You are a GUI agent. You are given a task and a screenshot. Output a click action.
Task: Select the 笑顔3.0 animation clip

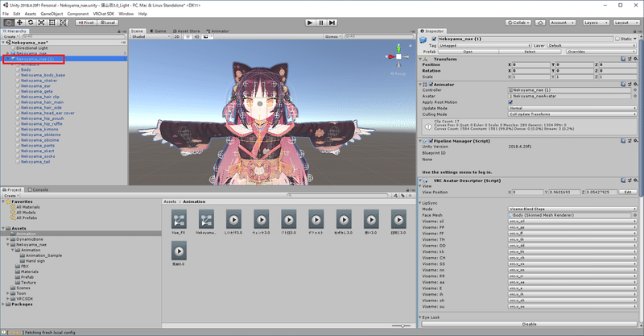coord(179,253)
